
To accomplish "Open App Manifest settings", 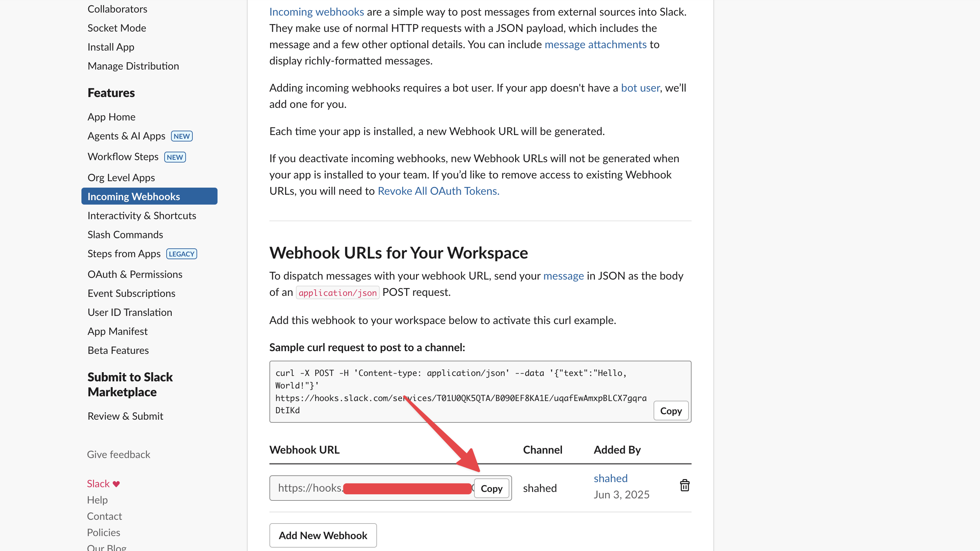I will [117, 331].
